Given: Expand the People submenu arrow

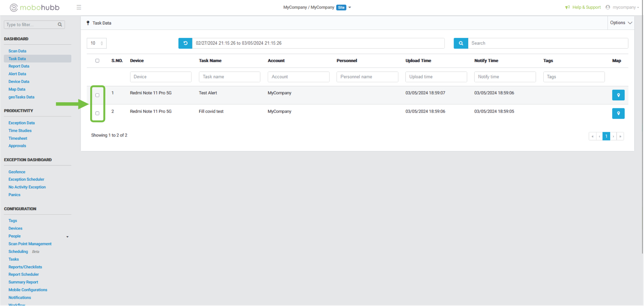Looking at the screenshot, I should 67,237.
